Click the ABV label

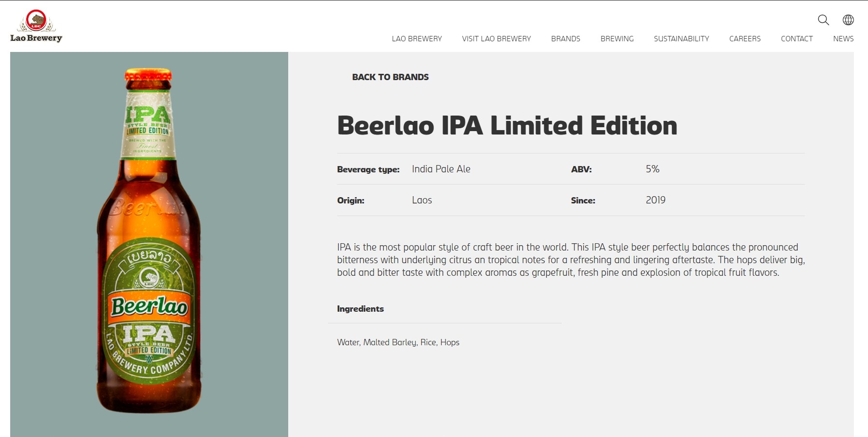pyautogui.click(x=581, y=169)
